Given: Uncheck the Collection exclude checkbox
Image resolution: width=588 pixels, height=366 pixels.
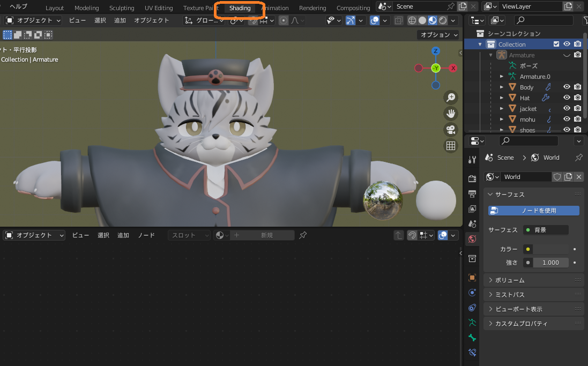Looking at the screenshot, I should tap(556, 44).
